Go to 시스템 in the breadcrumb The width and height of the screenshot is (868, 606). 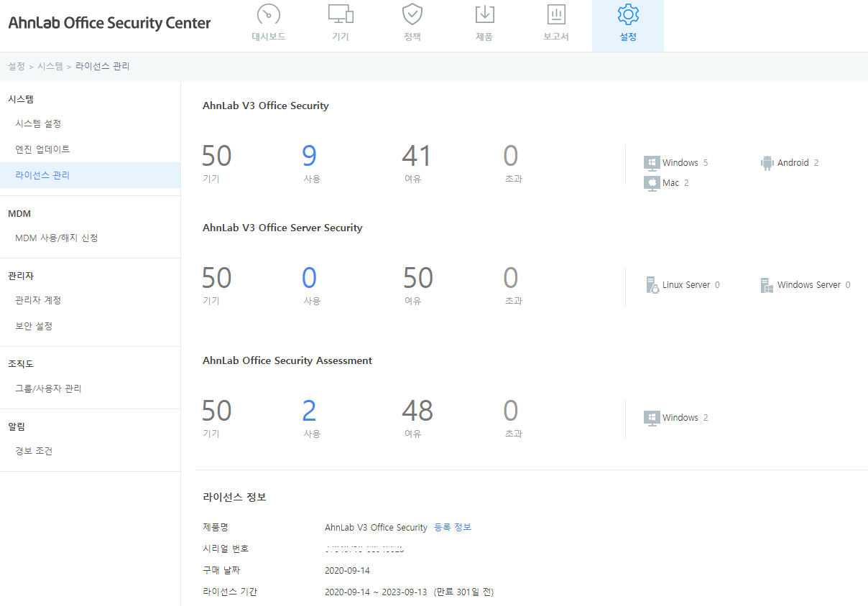(50, 66)
